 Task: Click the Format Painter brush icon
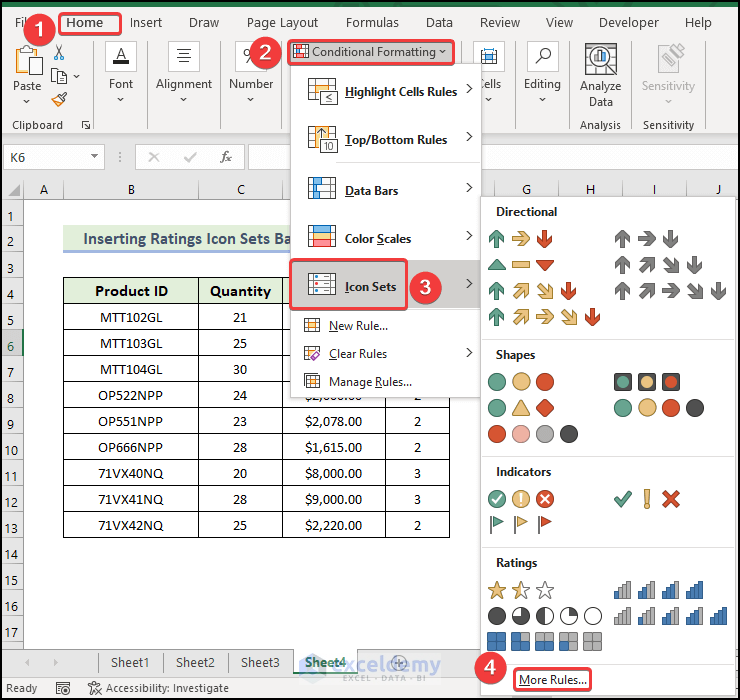point(59,99)
